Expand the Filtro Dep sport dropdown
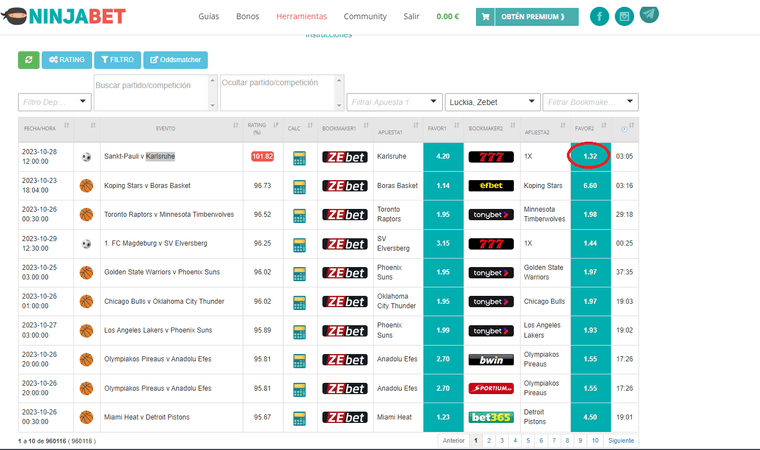This screenshot has height=450, width=760. coord(55,102)
